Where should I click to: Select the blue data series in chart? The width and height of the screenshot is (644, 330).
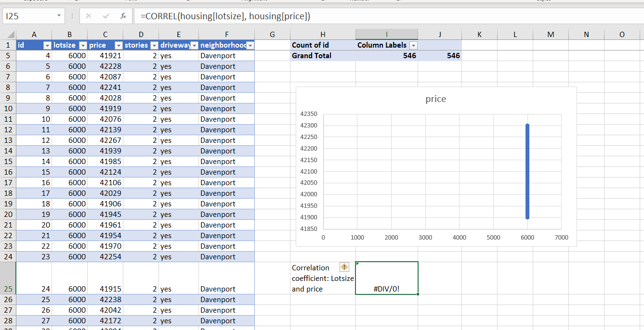pos(527,171)
